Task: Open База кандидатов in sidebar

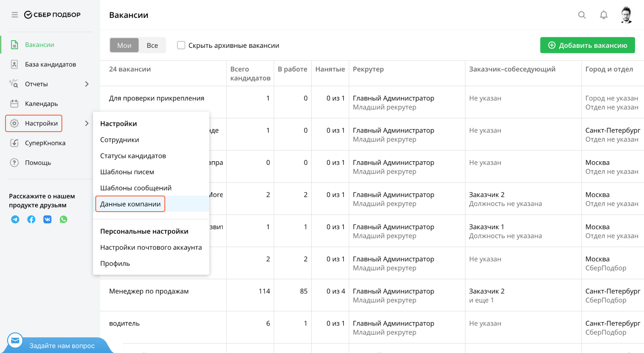Action: tap(50, 64)
